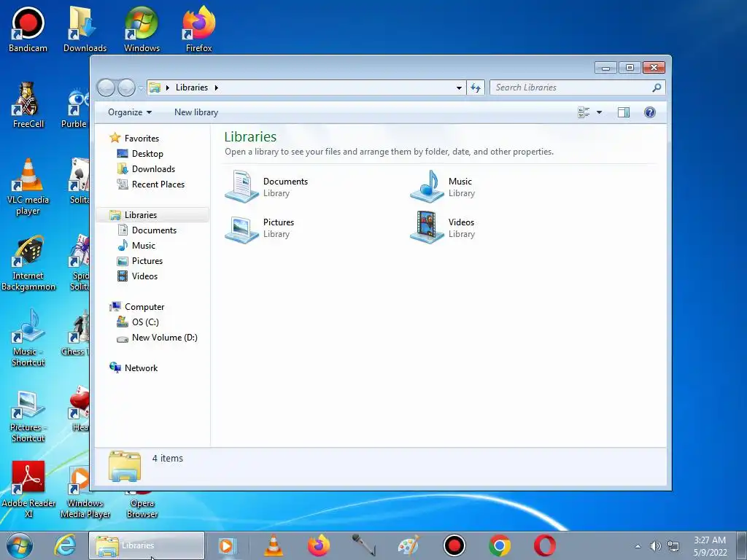The image size is (747, 560).
Task: Open Paint from the taskbar
Action: click(x=409, y=545)
